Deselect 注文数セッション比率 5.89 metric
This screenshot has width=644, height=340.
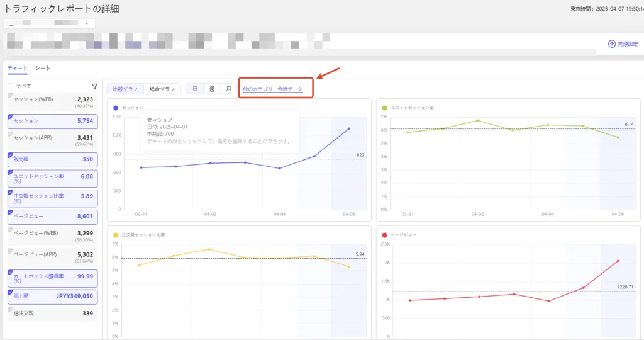pos(53,198)
